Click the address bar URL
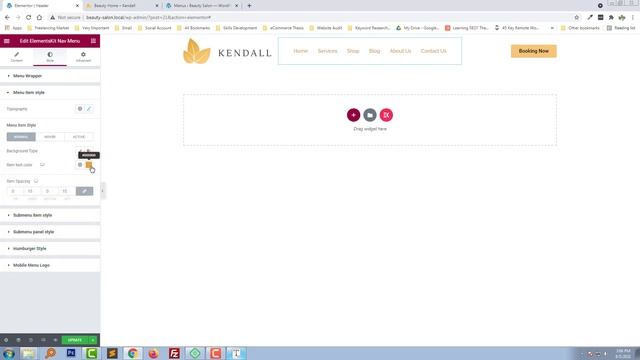Viewport: 640px width, 360px height. (x=149, y=18)
